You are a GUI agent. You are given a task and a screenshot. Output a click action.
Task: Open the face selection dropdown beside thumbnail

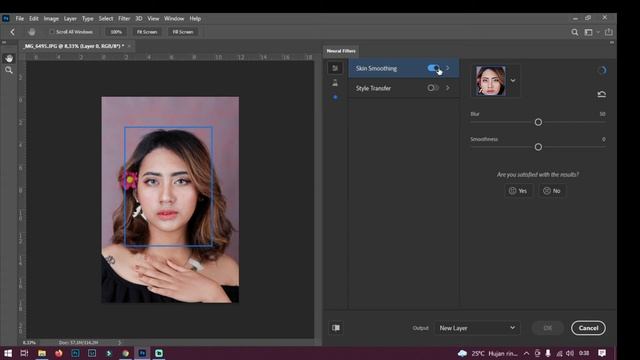pos(513,80)
